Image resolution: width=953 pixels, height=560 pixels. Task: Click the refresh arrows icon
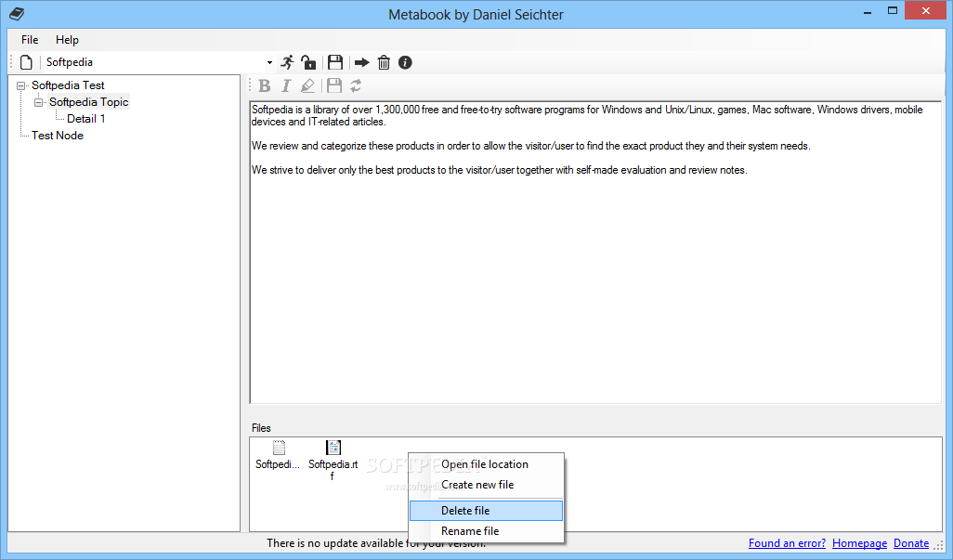(x=356, y=85)
